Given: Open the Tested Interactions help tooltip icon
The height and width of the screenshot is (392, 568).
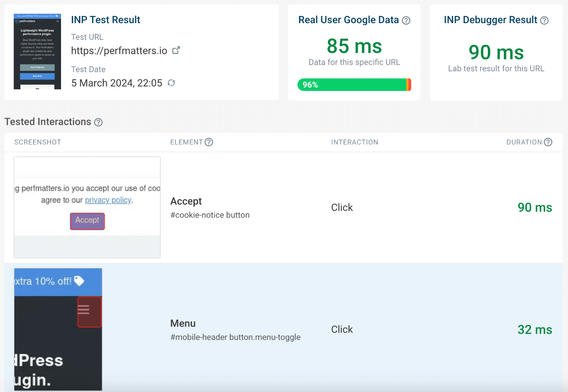Looking at the screenshot, I should coord(98,122).
